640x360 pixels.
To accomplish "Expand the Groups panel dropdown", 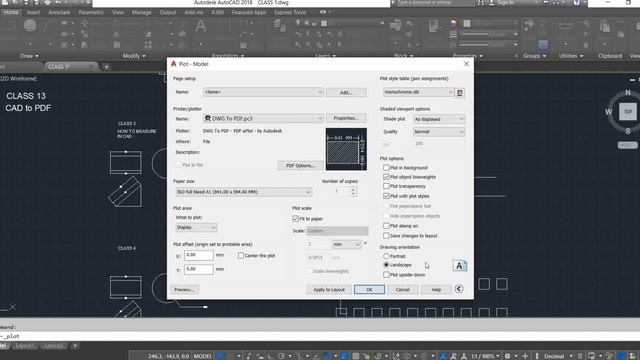I will click(534, 56).
